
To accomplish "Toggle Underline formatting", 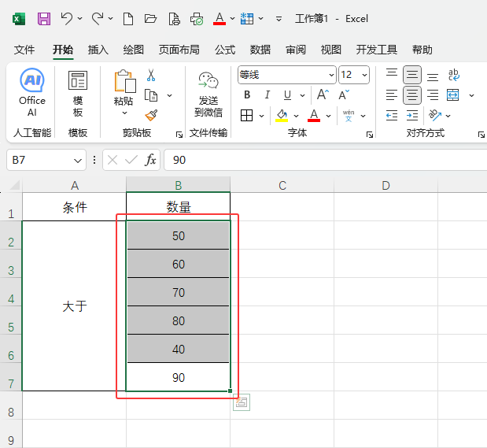I will 288,94.
